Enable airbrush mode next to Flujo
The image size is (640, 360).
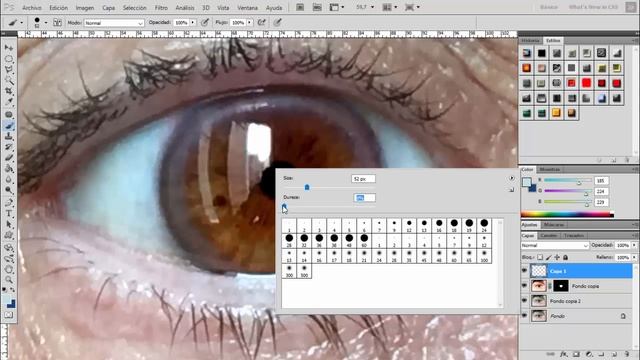(x=262, y=23)
